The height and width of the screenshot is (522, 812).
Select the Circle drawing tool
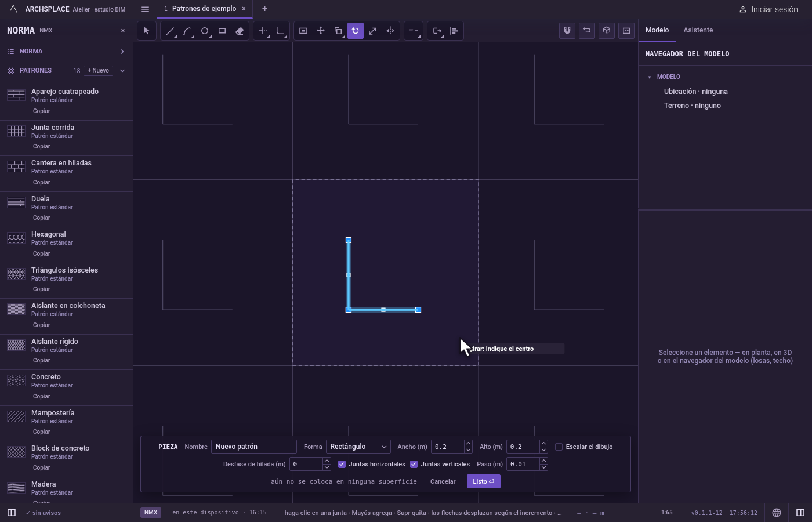[x=205, y=31]
